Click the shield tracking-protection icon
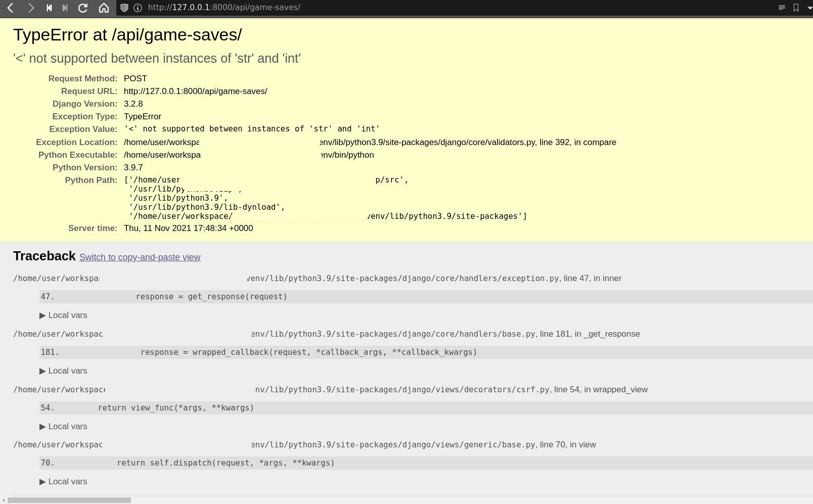813x504 pixels. (x=124, y=8)
